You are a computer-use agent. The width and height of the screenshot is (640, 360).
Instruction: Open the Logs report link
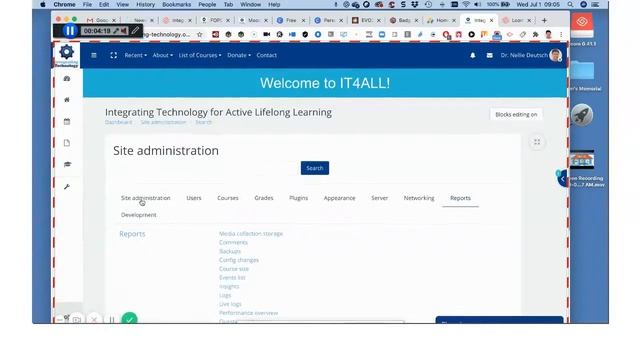click(225, 296)
